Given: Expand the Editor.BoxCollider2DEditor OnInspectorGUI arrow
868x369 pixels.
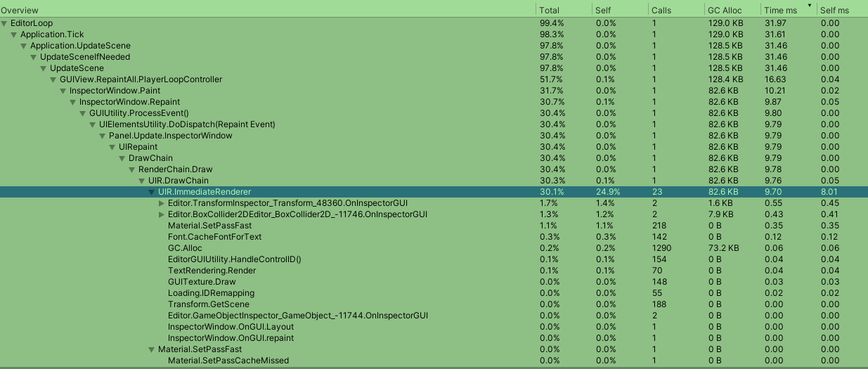Looking at the screenshot, I should [162, 214].
